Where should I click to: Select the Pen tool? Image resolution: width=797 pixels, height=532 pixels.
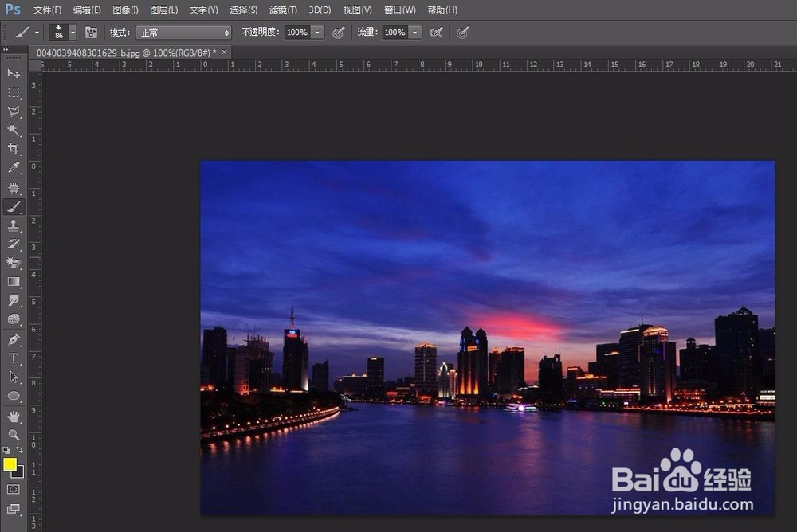click(14, 339)
